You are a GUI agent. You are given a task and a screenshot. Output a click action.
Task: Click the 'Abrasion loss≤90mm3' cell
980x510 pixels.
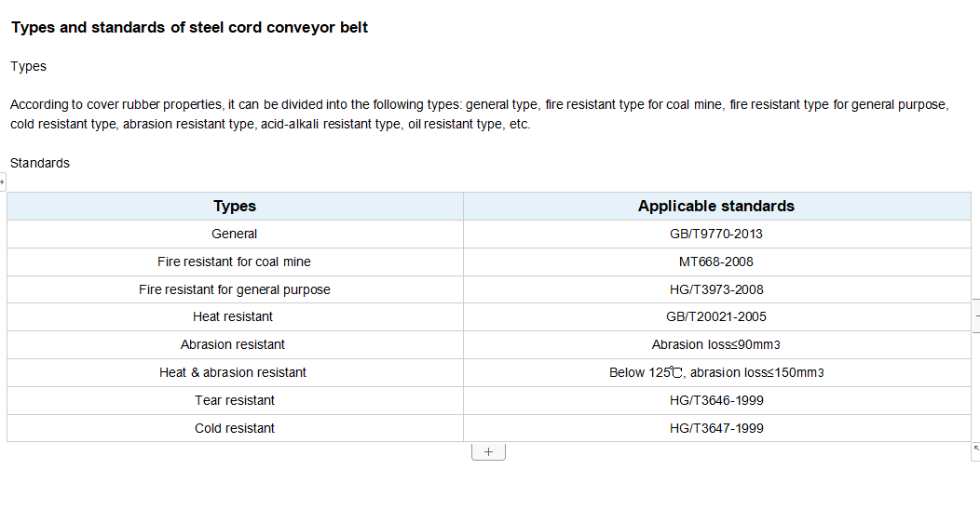[717, 344]
